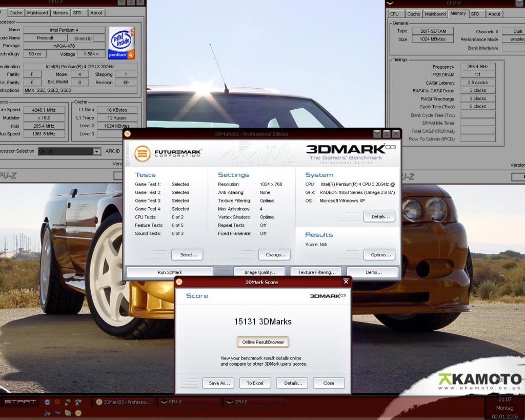Click the 3DMark Score dialog title icon
This screenshot has height=420, width=525.
[x=179, y=282]
